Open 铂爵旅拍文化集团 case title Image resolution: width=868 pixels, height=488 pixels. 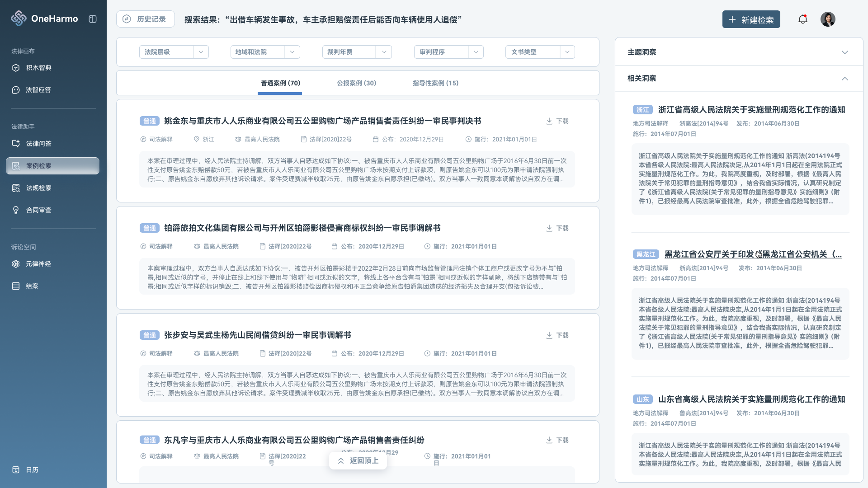coord(302,228)
